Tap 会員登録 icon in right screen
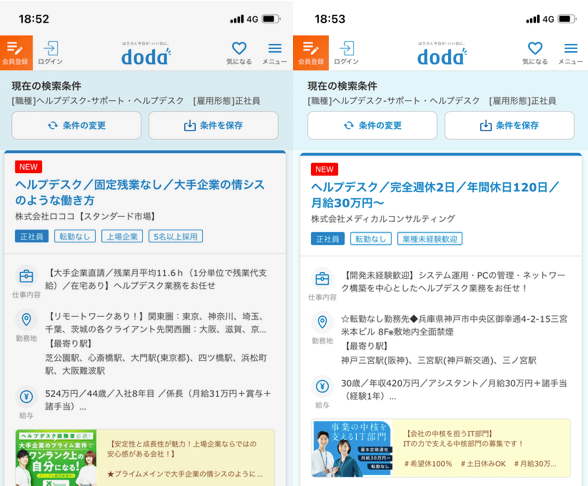Screen dimensions: 588x486 311,53
